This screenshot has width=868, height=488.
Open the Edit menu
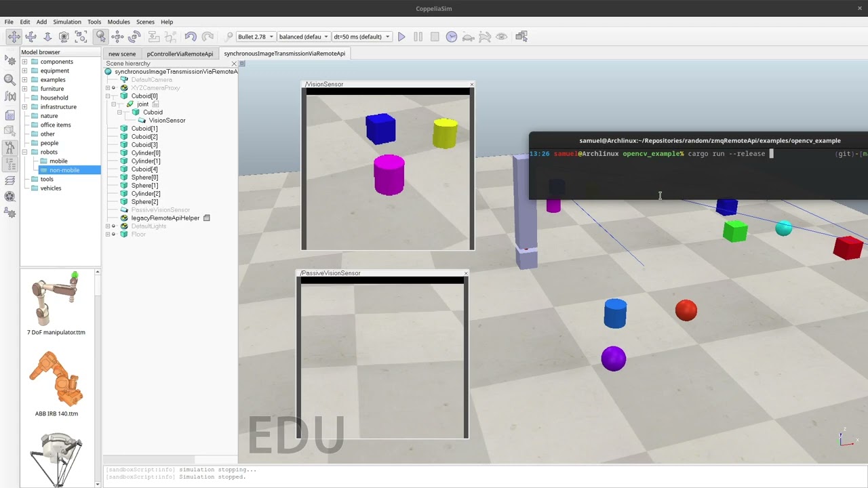(25, 22)
